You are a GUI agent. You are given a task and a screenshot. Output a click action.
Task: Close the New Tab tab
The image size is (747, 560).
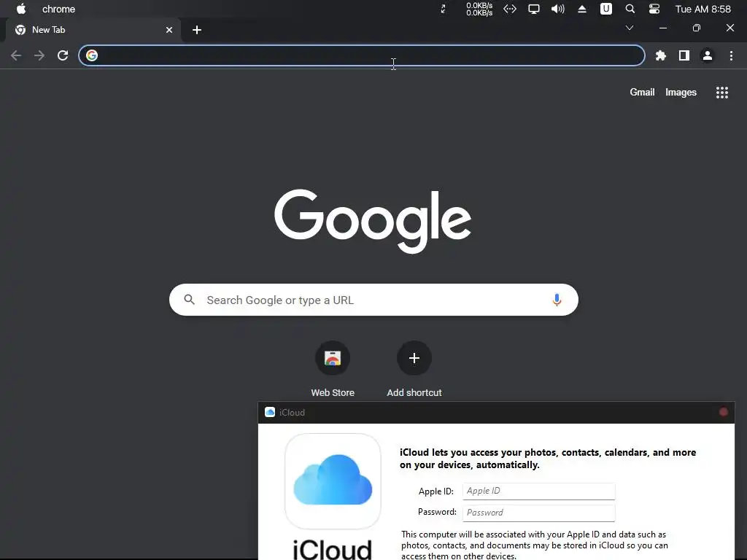(x=169, y=30)
